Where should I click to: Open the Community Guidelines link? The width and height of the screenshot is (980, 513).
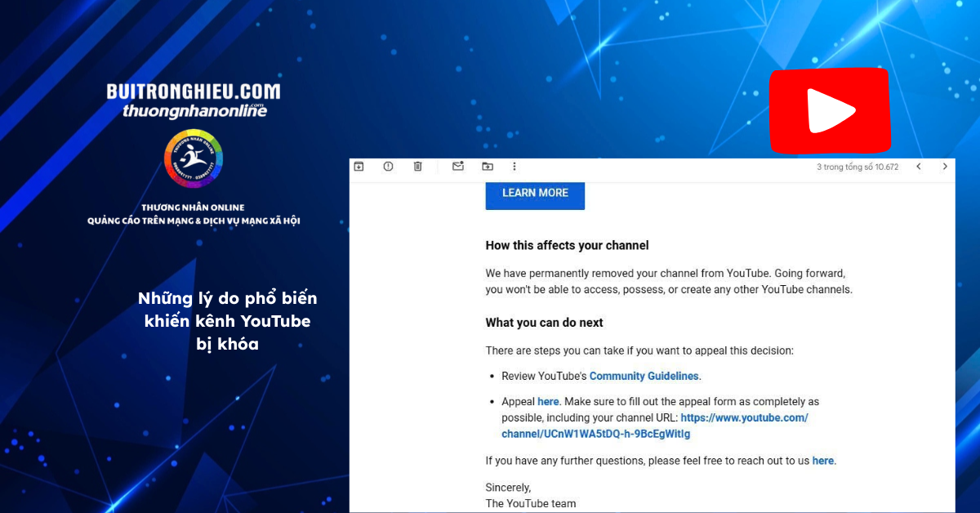click(x=644, y=377)
